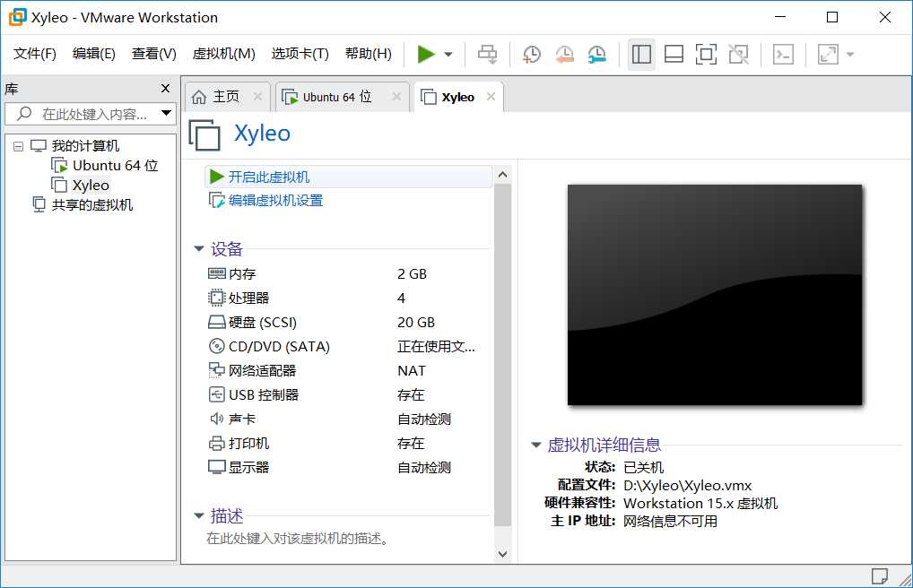Toggle the thumbnail bar view icon
This screenshot has width=913, height=588.
click(x=674, y=54)
